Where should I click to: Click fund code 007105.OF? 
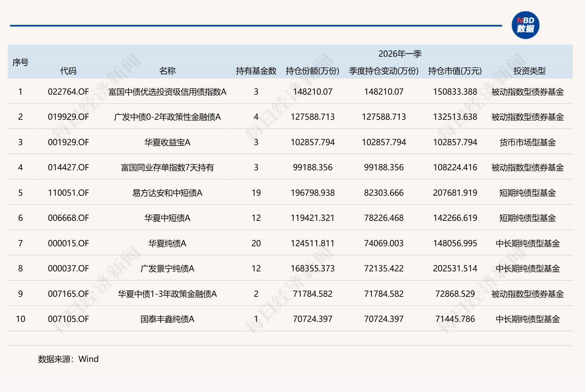[68, 319]
